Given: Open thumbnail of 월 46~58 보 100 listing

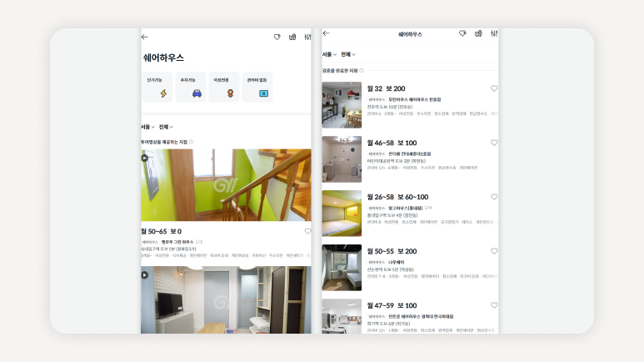Looking at the screenshot, I should pos(342,159).
